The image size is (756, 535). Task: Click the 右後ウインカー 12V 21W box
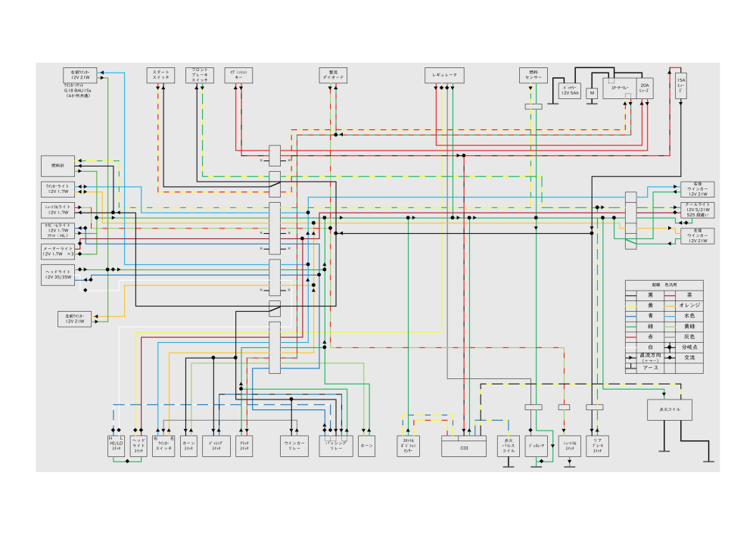click(698, 189)
